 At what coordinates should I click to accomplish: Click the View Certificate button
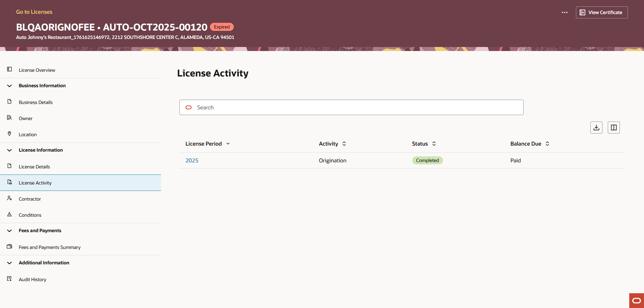pyautogui.click(x=601, y=12)
